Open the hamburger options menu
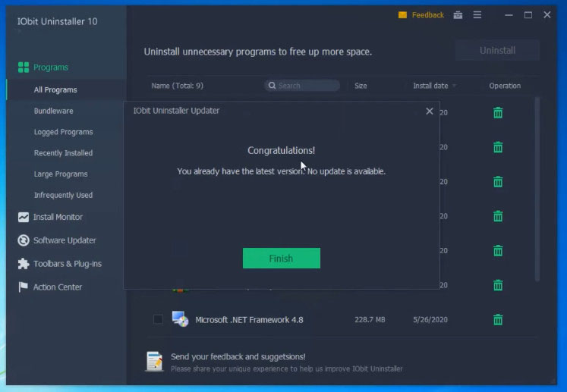567x392 pixels. click(x=477, y=15)
